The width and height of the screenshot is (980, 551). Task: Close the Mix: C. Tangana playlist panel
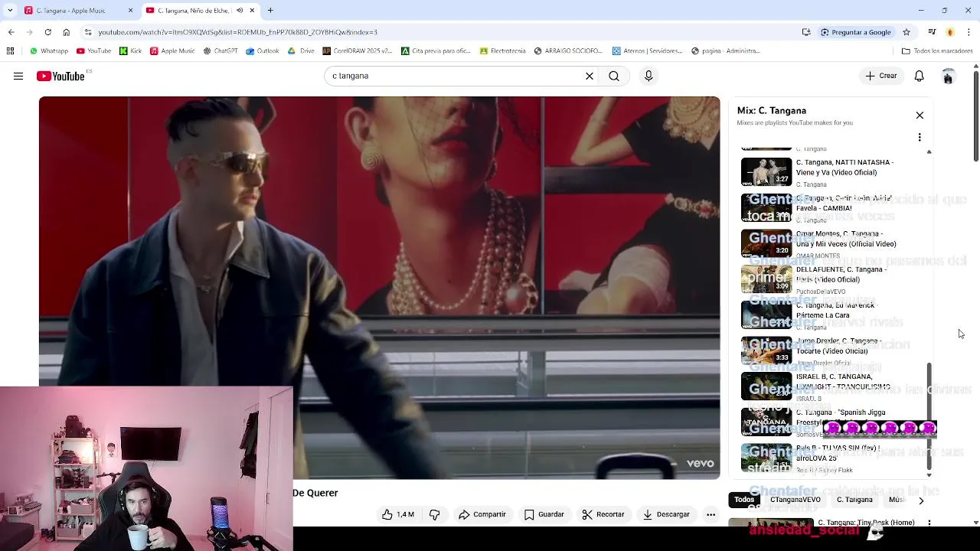(x=920, y=116)
